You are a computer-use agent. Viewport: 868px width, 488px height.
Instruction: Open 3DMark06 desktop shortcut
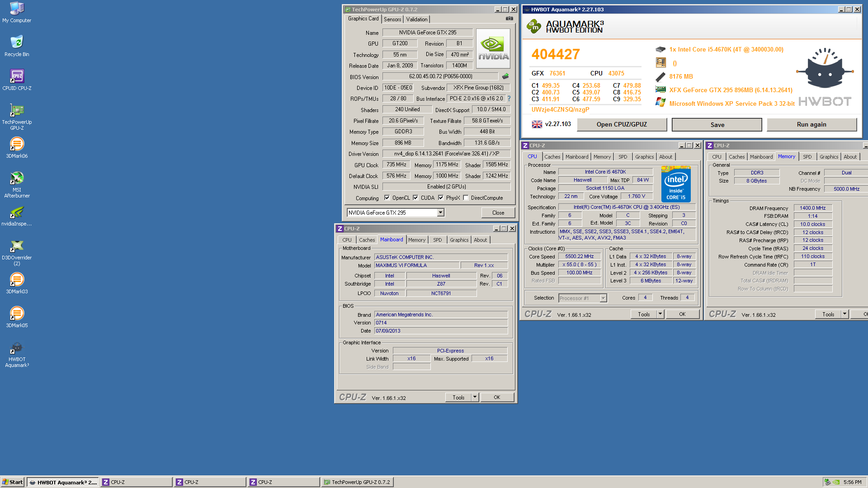[17, 148]
